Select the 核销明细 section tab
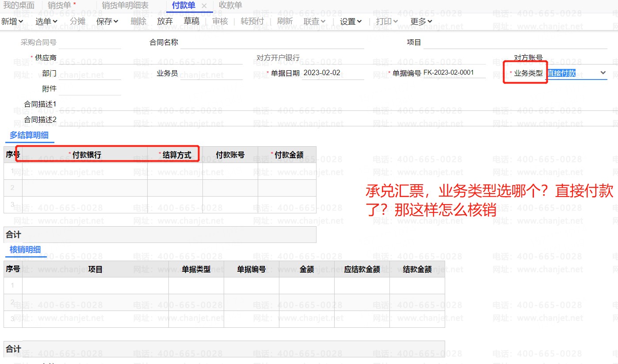The image size is (618, 364). pos(25,250)
